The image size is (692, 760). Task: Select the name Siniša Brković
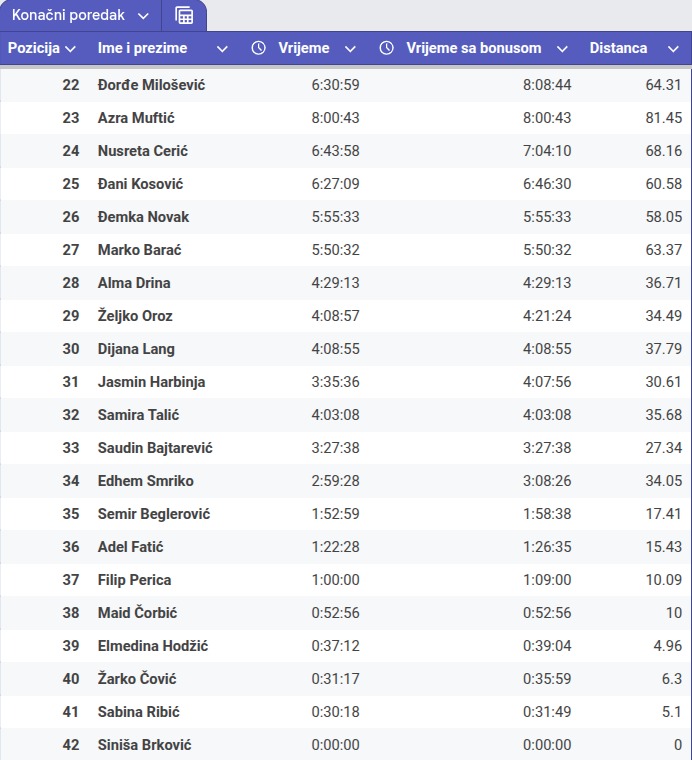pos(144,744)
